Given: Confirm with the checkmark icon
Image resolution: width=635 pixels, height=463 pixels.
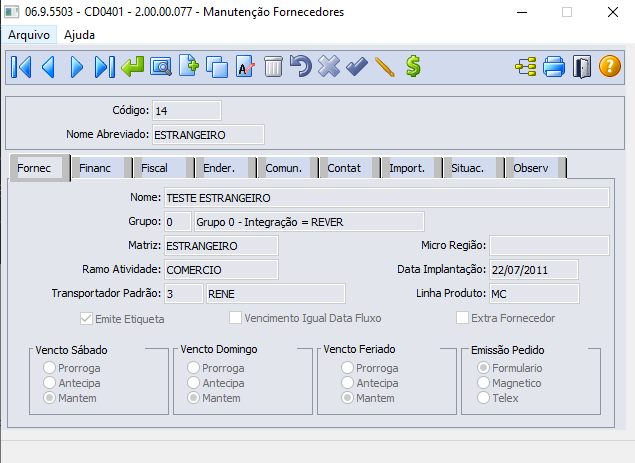Looking at the screenshot, I should [x=357, y=67].
